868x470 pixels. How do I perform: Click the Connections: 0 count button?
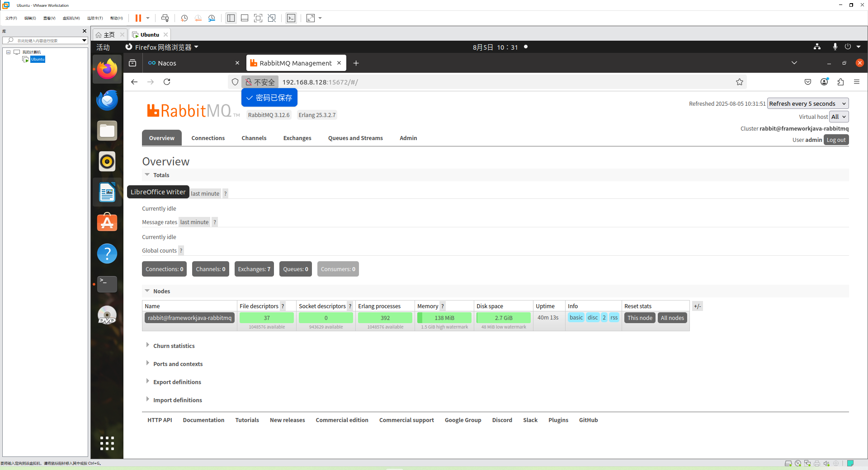tap(165, 269)
